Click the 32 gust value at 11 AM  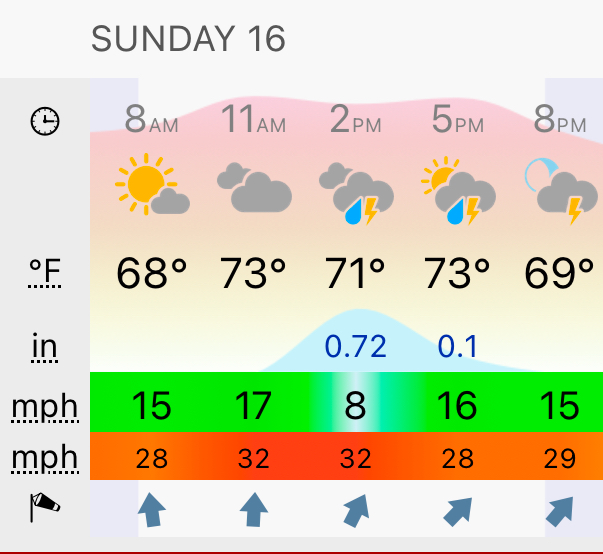click(253, 458)
